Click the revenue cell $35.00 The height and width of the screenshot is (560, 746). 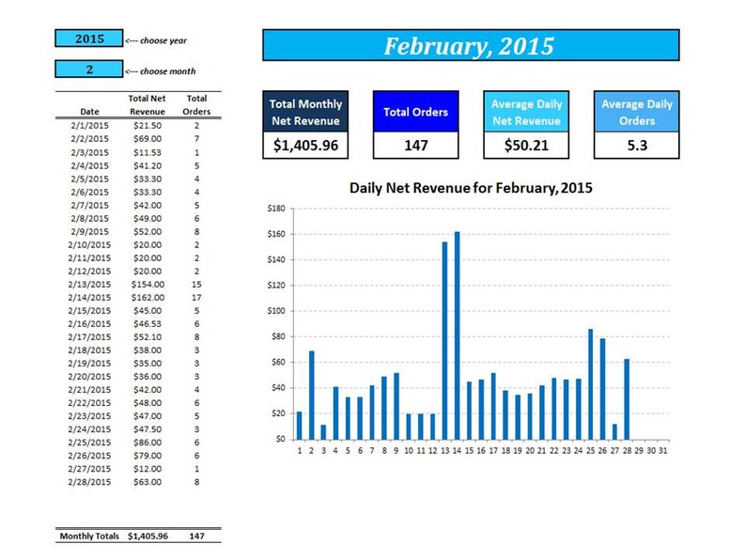coord(148,364)
